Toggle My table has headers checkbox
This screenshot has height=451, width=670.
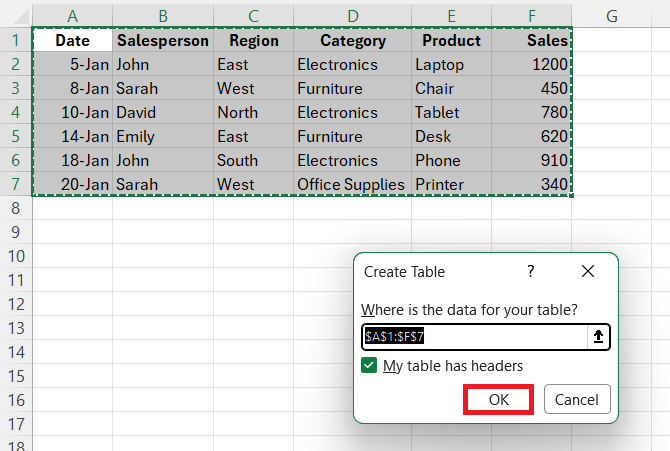(x=369, y=366)
